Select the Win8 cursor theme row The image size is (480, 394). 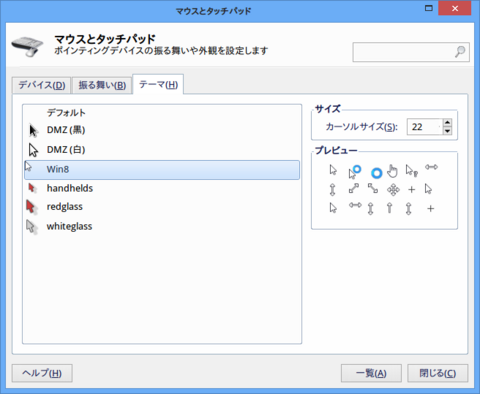click(162, 170)
